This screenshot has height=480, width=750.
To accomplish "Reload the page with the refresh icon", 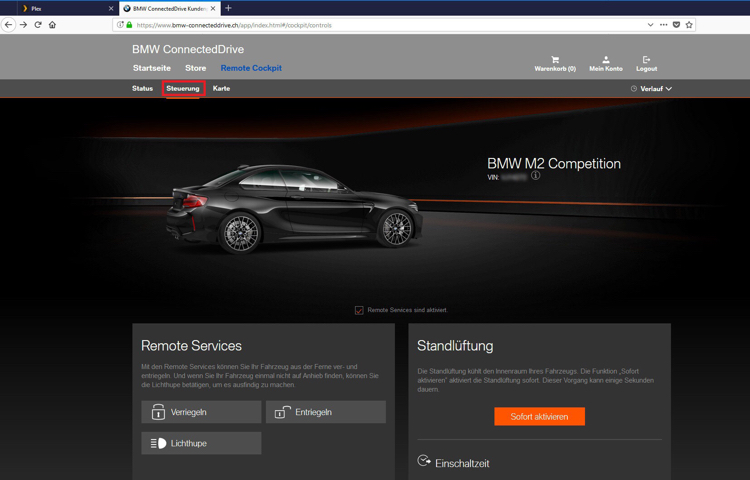I will tap(38, 25).
